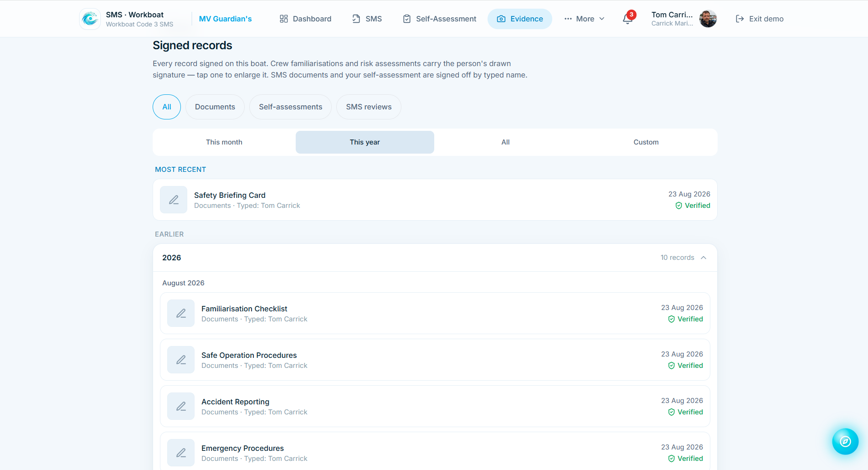
Task: Go to the Dashboard tab
Action: (x=305, y=19)
